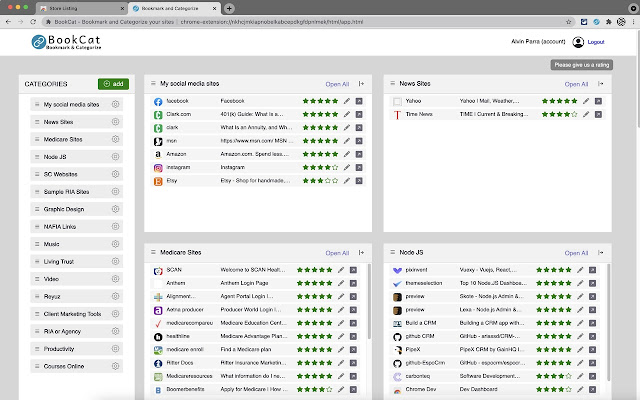Switch to the Store Listing browser tab

(82, 8)
